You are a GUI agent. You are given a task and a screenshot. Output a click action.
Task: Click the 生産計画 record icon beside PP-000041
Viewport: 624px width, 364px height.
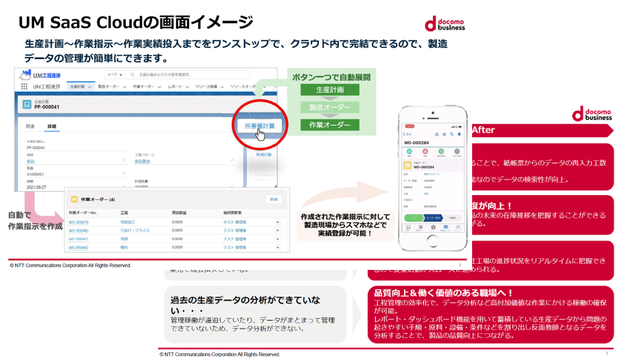click(27, 104)
